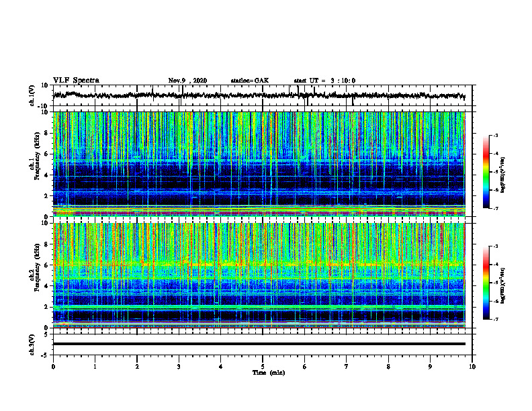
Task: Click the "ch.3(V)" axis label
Action: (32, 345)
